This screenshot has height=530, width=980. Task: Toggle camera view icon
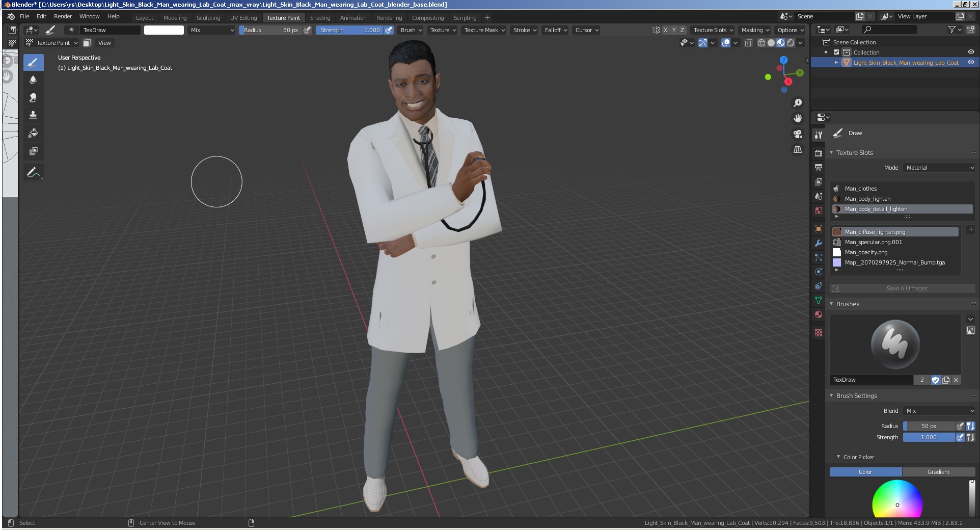tap(798, 134)
